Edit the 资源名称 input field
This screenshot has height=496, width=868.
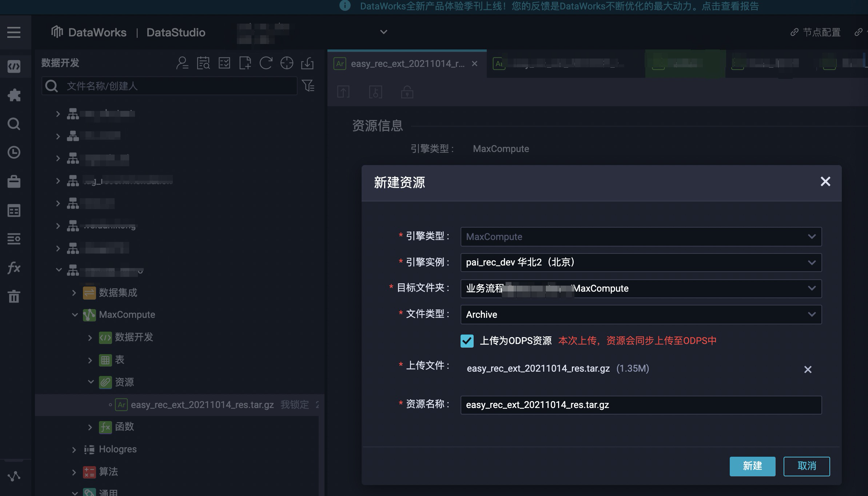click(x=641, y=405)
